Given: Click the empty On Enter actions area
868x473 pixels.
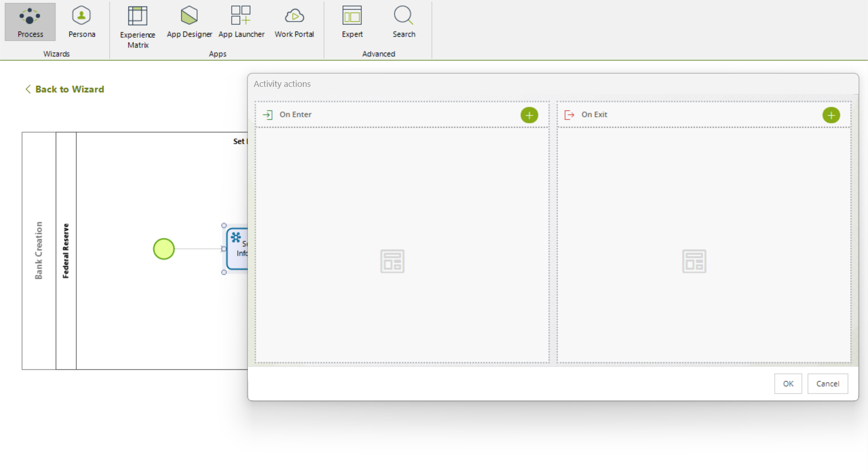Looking at the screenshot, I should (402, 244).
